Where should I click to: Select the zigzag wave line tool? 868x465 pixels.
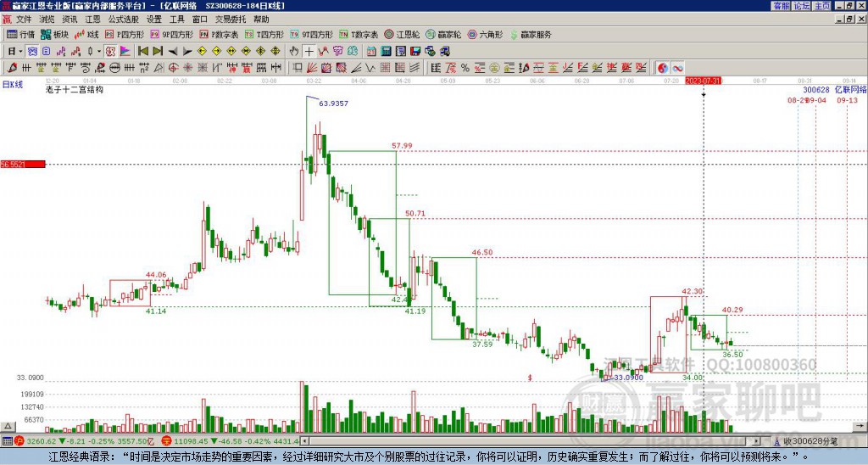(x=370, y=68)
